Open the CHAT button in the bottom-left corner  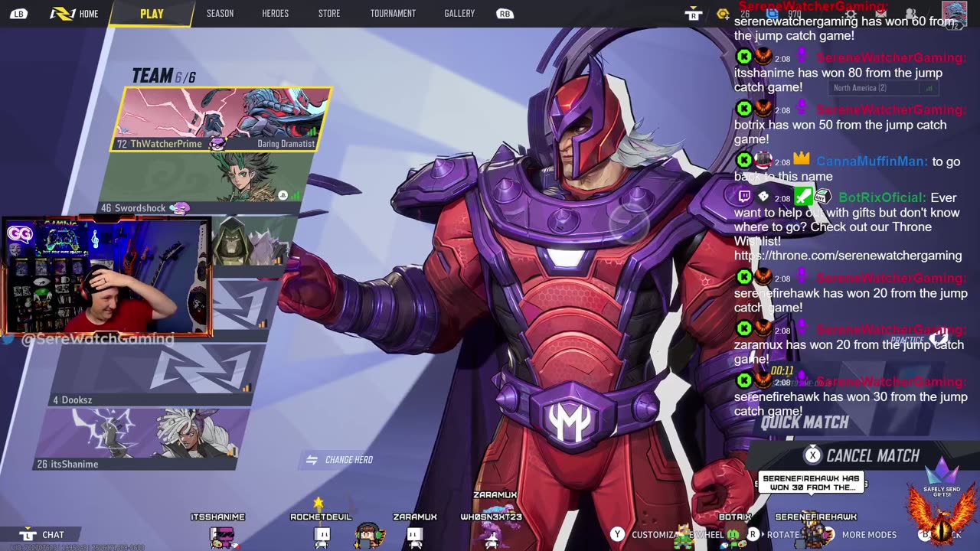pyautogui.click(x=42, y=534)
